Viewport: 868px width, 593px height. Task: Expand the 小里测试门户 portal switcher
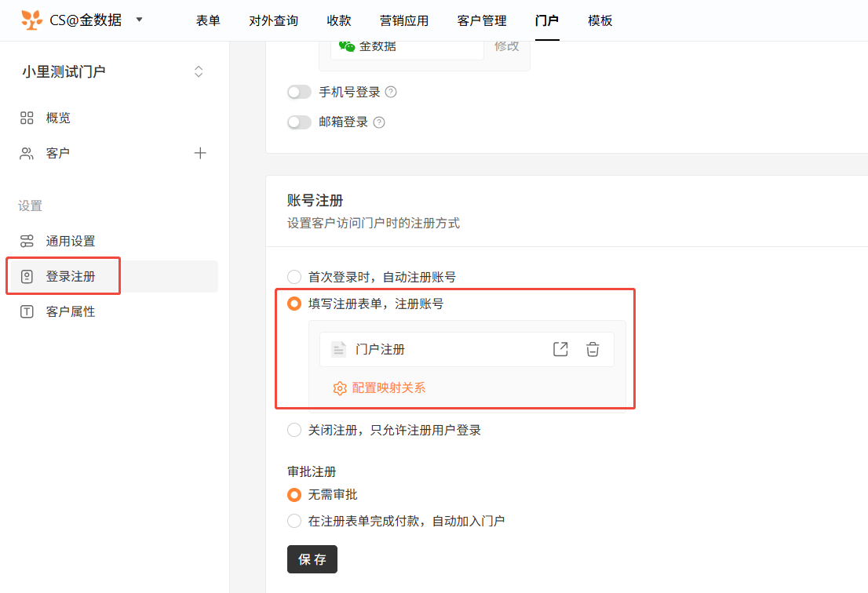[x=199, y=71]
